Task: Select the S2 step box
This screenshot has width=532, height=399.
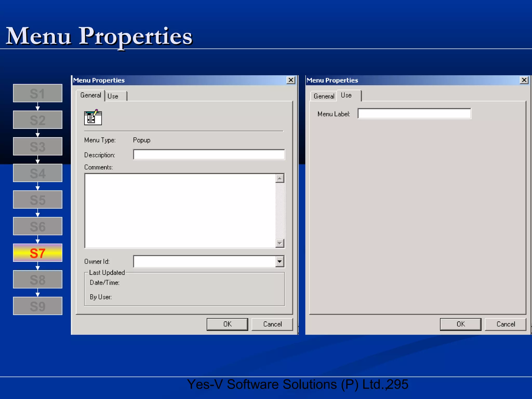Action: click(x=38, y=120)
